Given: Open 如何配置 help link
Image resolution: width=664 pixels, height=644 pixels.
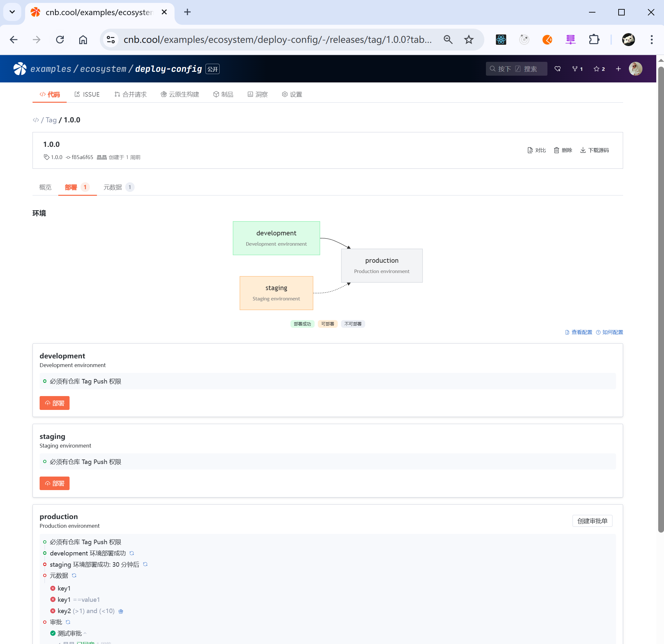Looking at the screenshot, I should pyautogui.click(x=610, y=332).
